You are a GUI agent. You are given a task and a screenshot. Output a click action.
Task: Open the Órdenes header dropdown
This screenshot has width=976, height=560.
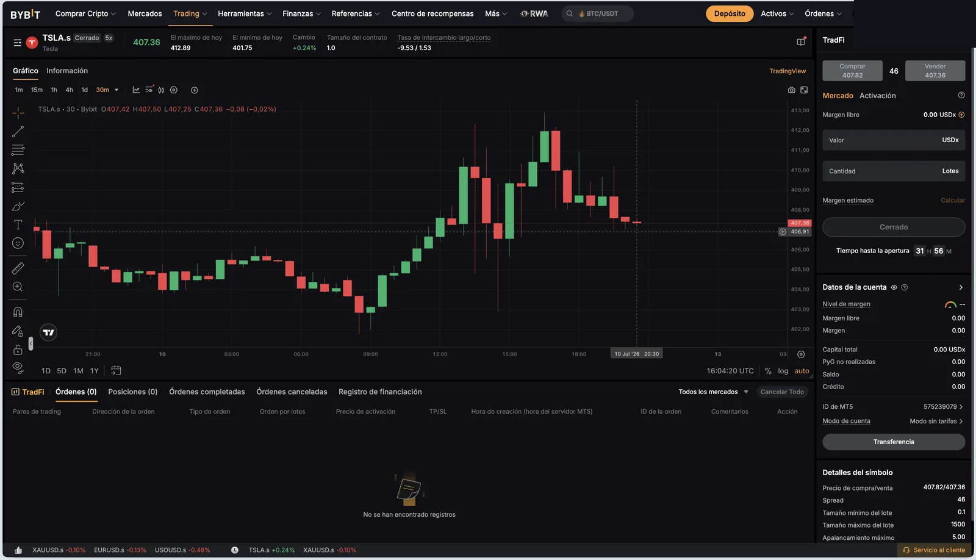pyautogui.click(x=823, y=13)
